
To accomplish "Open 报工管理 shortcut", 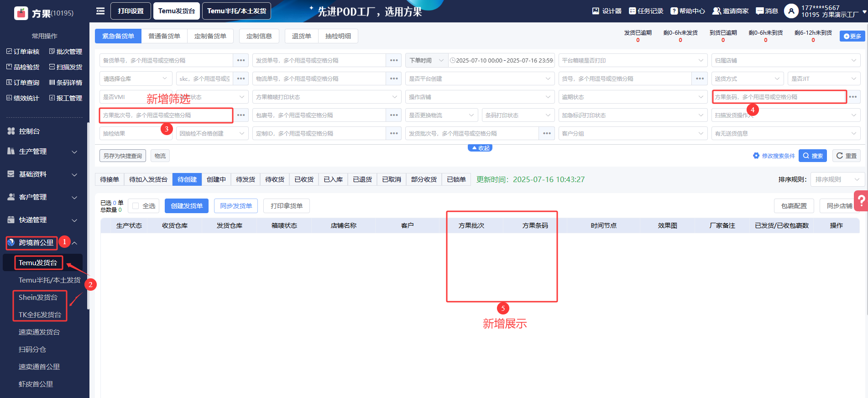I will [x=66, y=98].
